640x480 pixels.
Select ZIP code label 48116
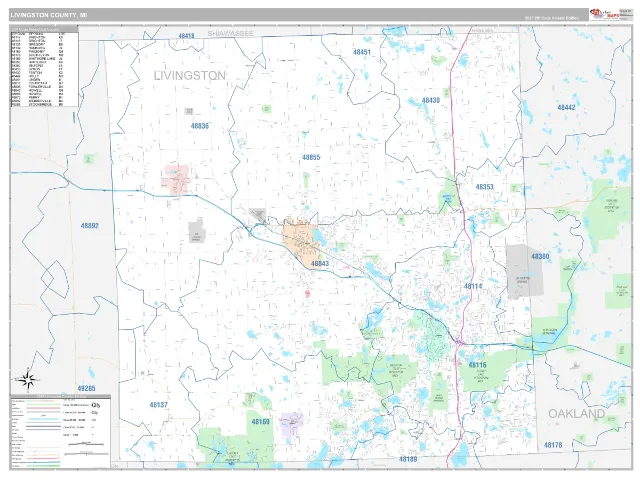(477, 365)
